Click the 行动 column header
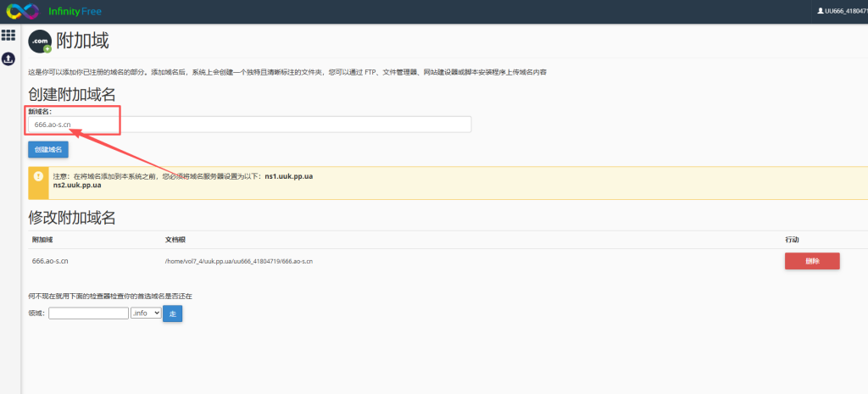This screenshot has height=394, width=868. (793, 240)
